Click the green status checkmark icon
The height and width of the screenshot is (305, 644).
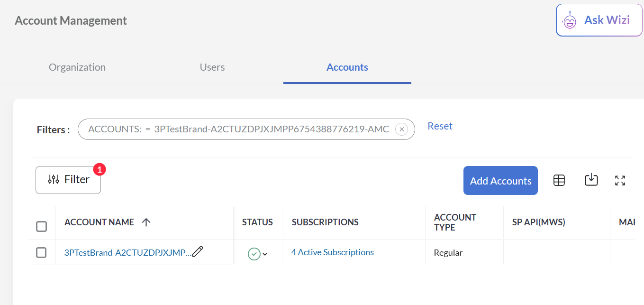pos(254,254)
